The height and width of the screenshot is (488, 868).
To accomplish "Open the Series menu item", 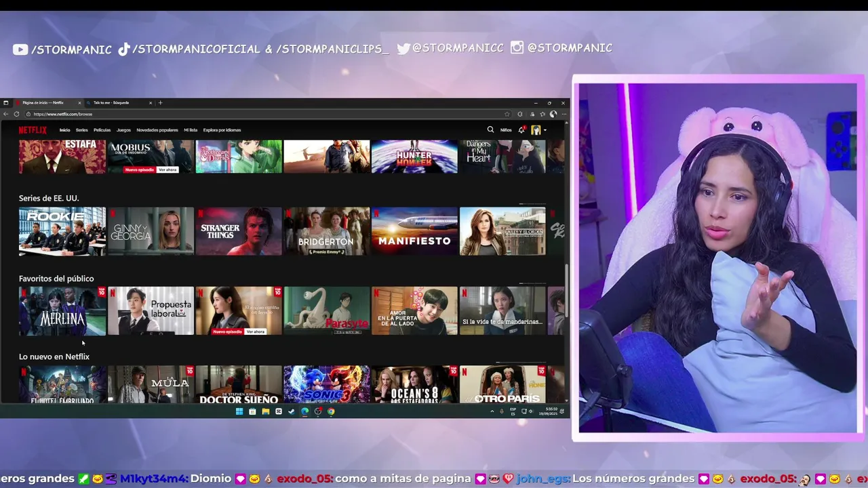I will pyautogui.click(x=82, y=130).
